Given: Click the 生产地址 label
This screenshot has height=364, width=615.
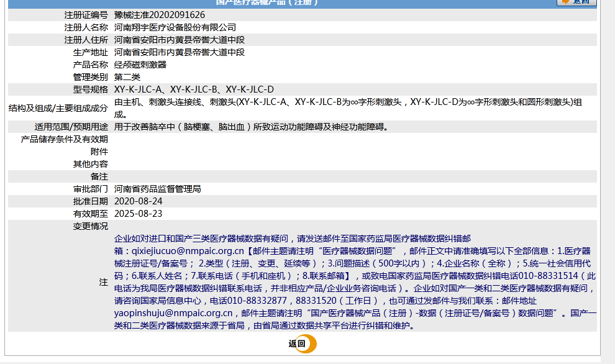Looking at the screenshot, I should point(90,52).
